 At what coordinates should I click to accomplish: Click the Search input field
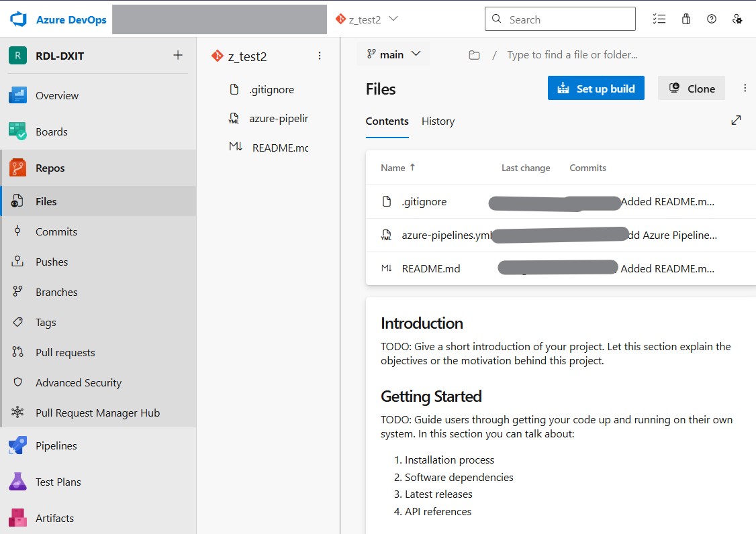(x=560, y=19)
